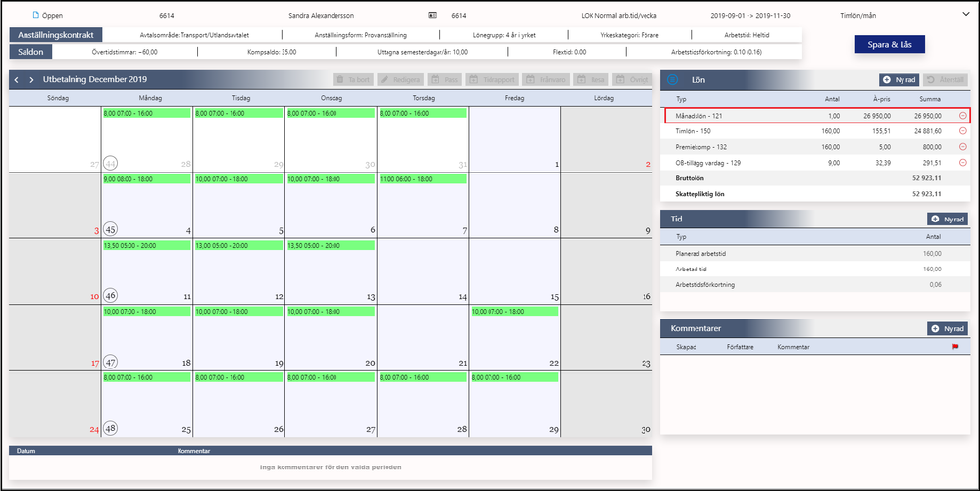The width and height of the screenshot is (980, 491).
Task: Go to previous payout month arrow
Action: point(17,80)
